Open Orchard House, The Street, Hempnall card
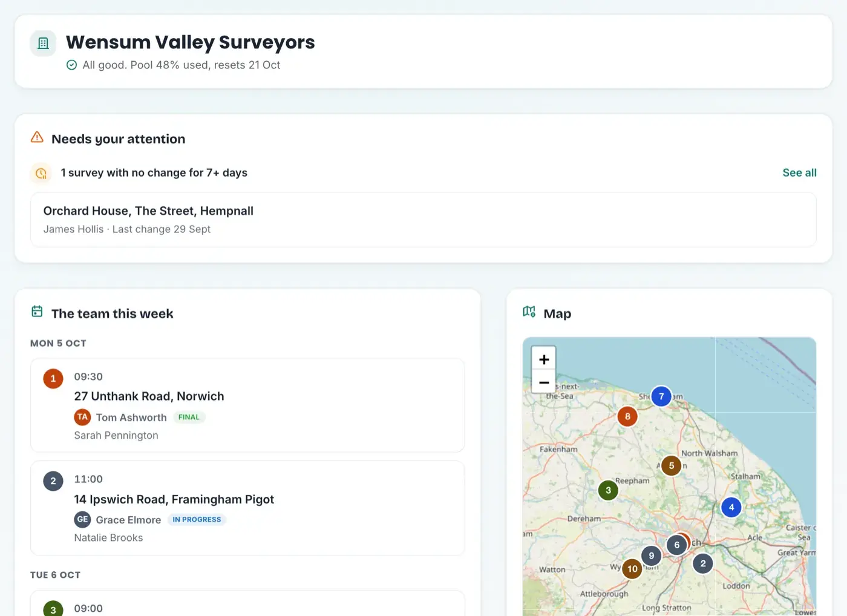Screen dimensions: 847x616 (x=423, y=220)
